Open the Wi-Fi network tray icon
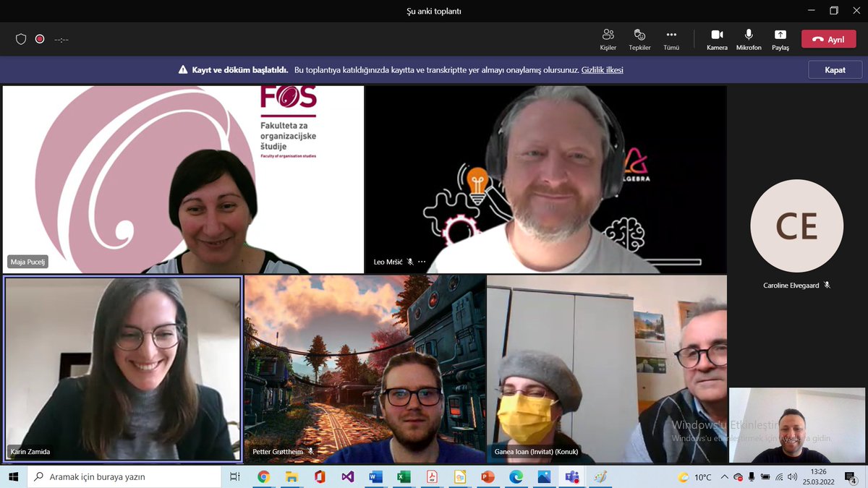Image resolution: width=868 pixels, height=488 pixels. 779,477
